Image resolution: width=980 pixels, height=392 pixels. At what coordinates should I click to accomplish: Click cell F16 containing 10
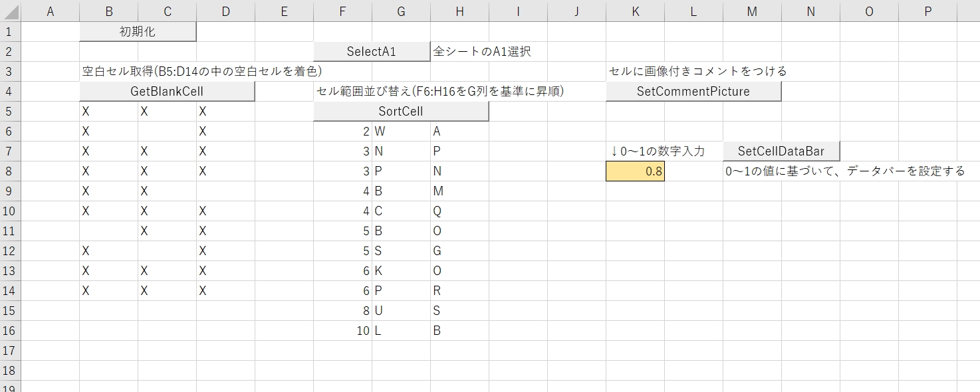[342, 330]
